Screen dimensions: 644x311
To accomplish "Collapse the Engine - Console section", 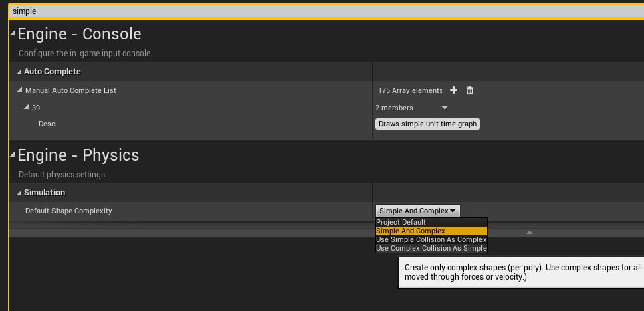I will 13,33.
